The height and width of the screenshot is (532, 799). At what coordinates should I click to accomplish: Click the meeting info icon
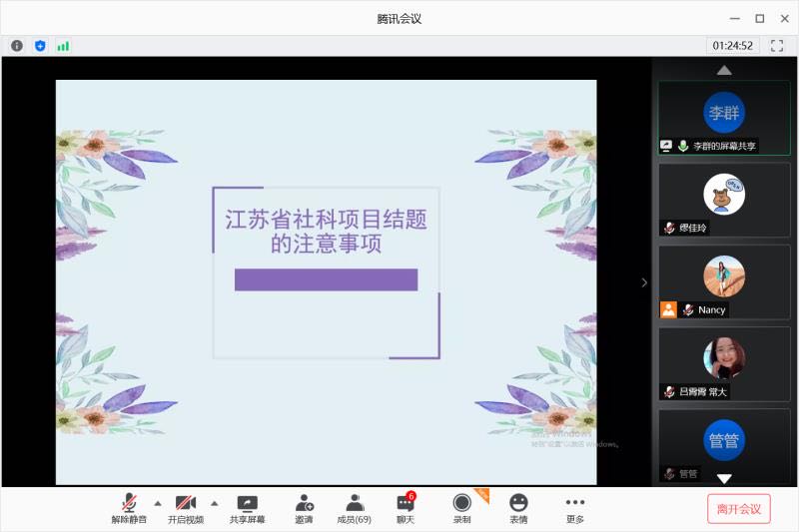click(x=17, y=46)
